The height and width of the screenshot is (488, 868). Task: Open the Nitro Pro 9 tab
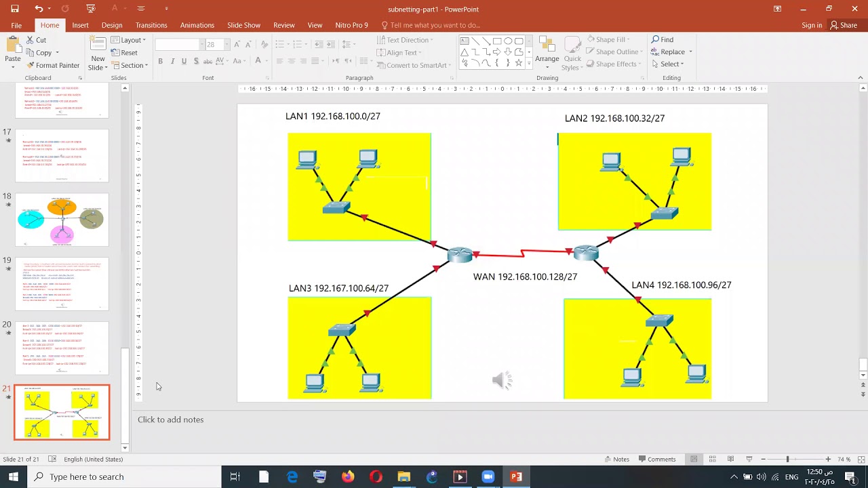pyautogui.click(x=351, y=25)
